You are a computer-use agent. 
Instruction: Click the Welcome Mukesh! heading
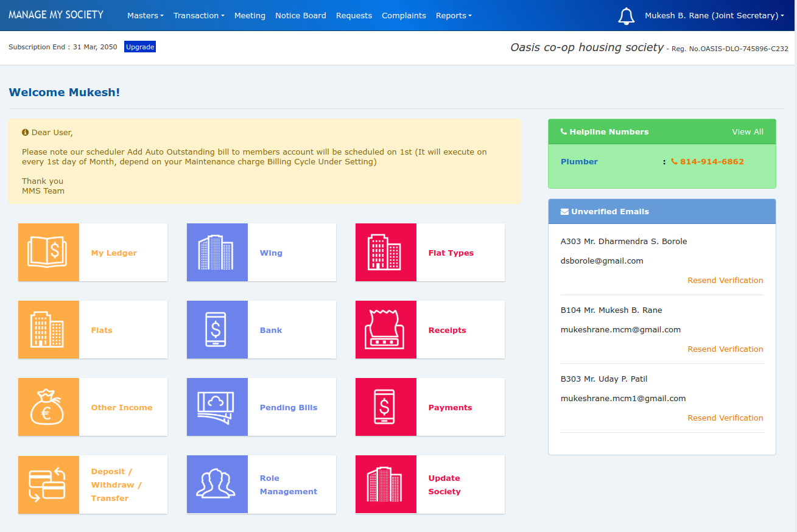(x=65, y=93)
